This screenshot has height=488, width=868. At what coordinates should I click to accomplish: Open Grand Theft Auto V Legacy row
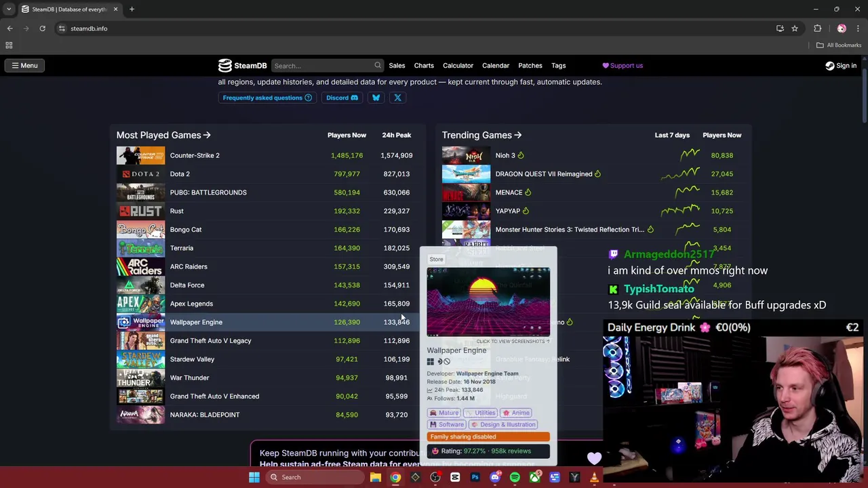click(264, 341)
